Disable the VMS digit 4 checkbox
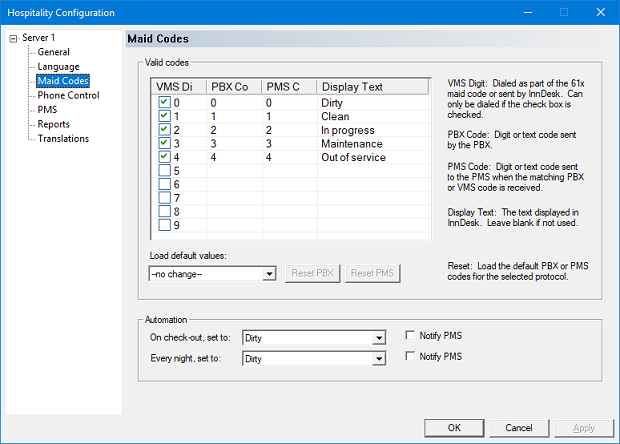The image size is (620, 444). point(164,158)
